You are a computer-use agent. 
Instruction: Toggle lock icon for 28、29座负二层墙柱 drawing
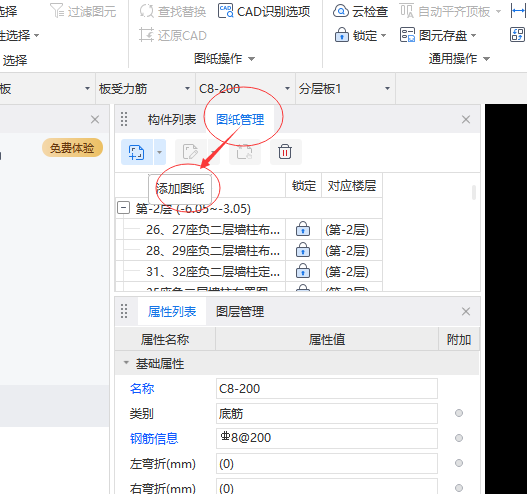point(303,250)
